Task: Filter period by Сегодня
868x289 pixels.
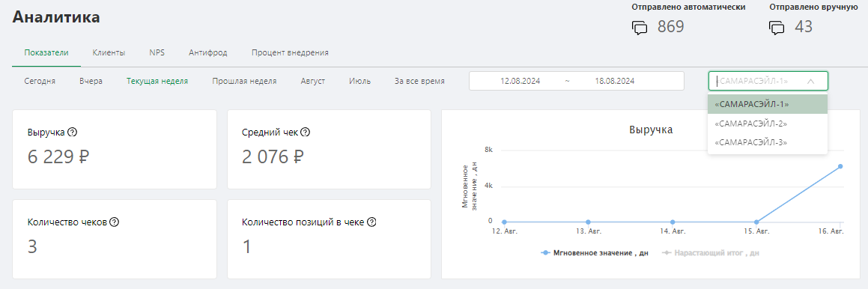Action: (x=40, y=81)
